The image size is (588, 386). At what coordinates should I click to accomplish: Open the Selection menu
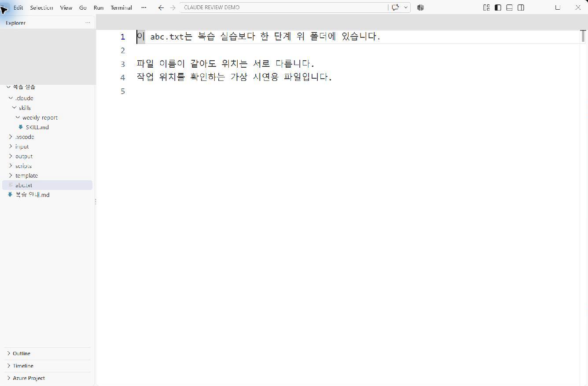point(41,7)
